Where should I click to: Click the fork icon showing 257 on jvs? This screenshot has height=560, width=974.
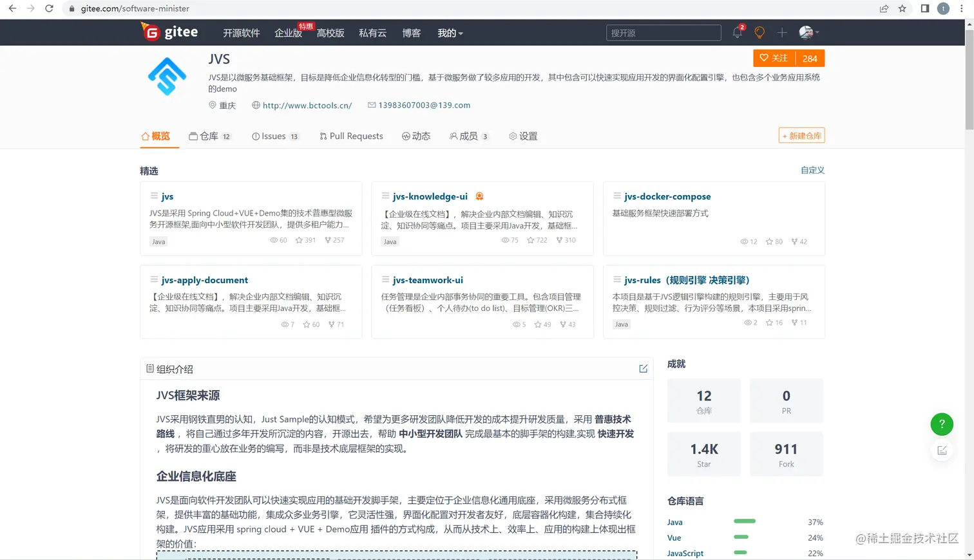click(x=328, y=240)
